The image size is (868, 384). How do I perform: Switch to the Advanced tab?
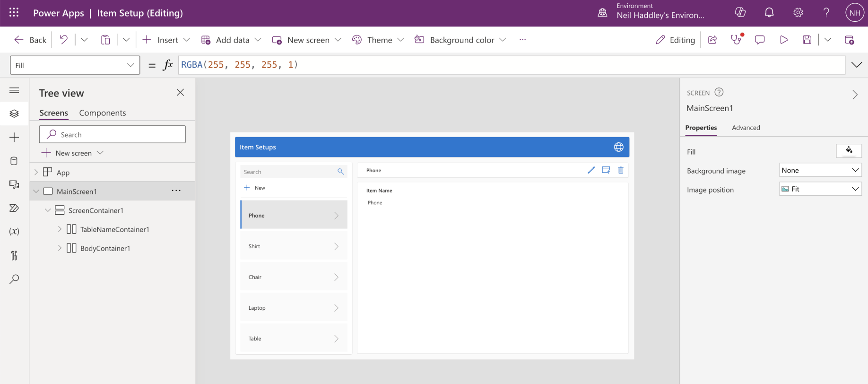[x=746, y=128]
